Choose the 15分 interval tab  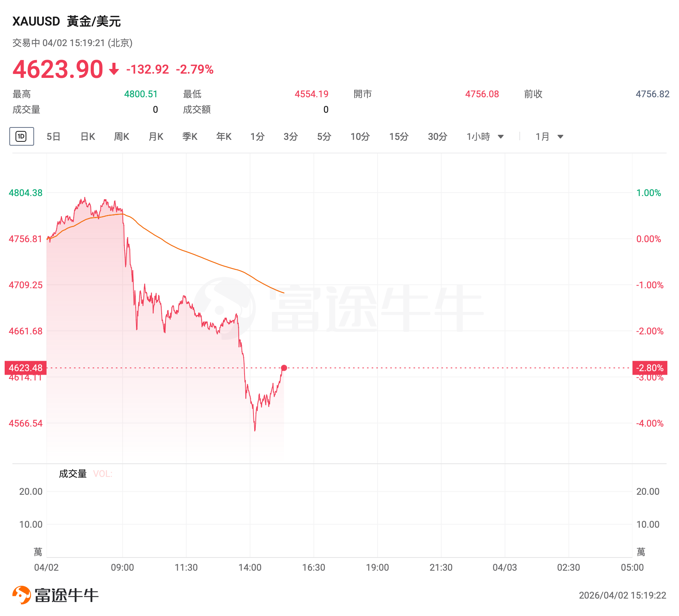pyautogui.click(x=399, y=137)
